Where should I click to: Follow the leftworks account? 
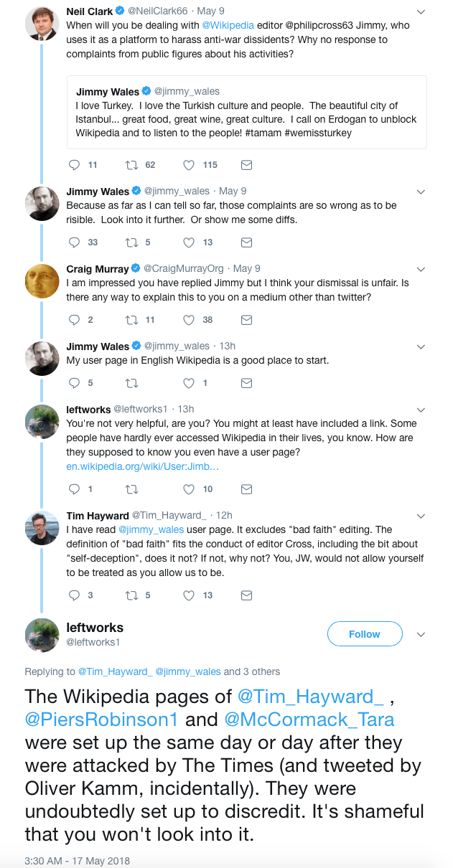[365, 634]
